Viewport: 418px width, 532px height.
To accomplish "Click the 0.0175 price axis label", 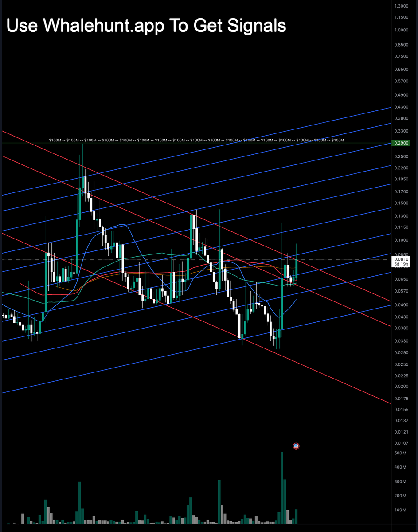I will point(401,398).
